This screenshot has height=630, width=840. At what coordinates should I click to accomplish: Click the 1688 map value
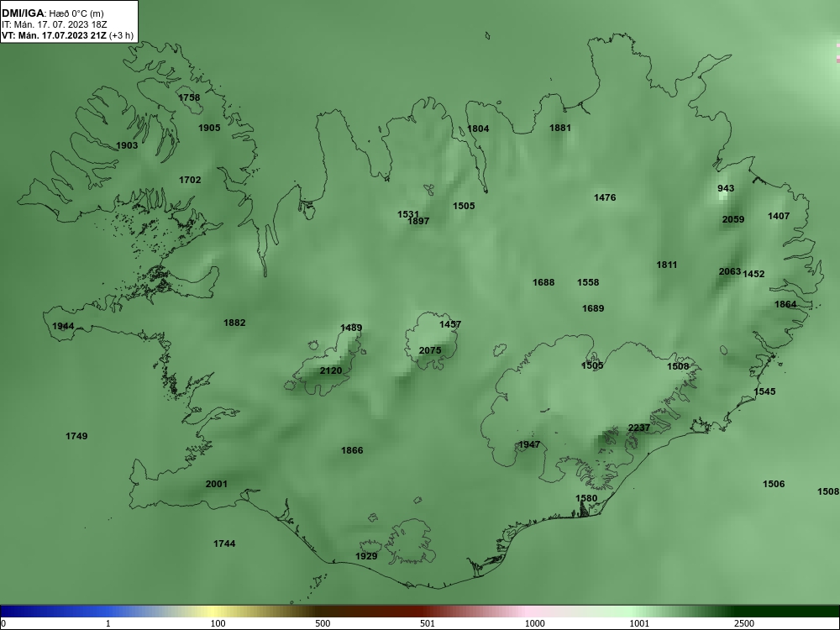(x=543, y=282)
